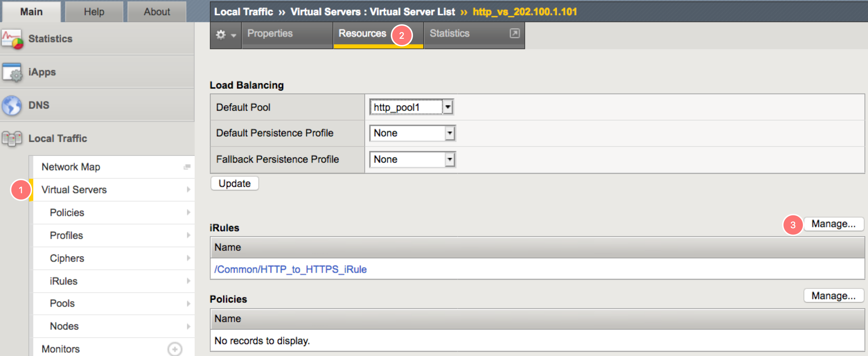Expand the Profiles submenu chevron
868x356 pixels.
point(188,235)
